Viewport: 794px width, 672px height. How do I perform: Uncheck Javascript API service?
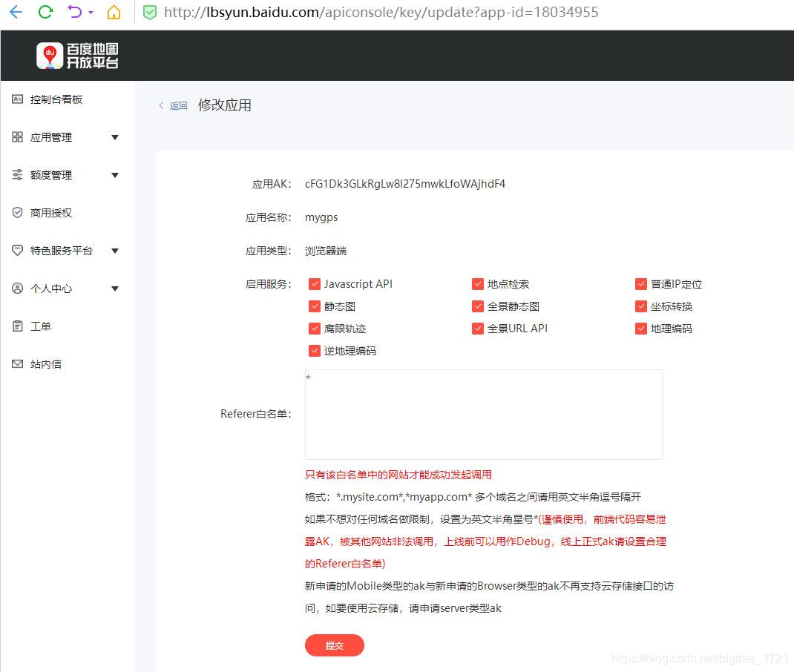(315, 284)
